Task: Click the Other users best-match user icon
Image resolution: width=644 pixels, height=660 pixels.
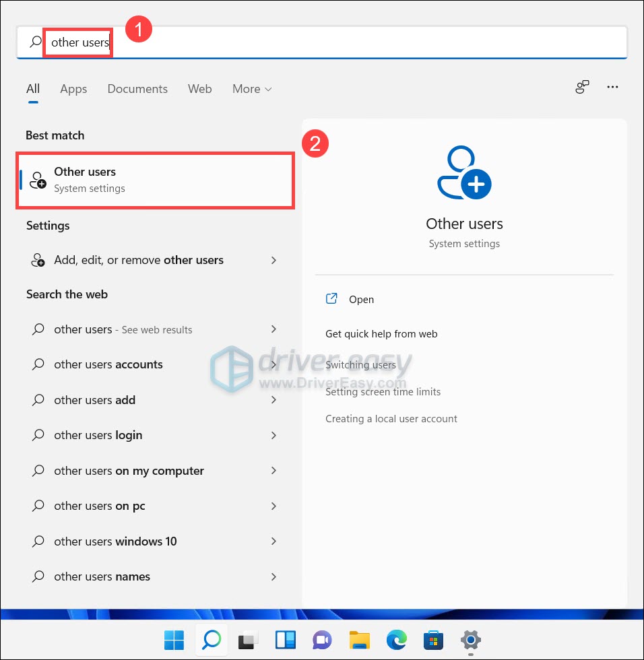Action: pos(38,180)
